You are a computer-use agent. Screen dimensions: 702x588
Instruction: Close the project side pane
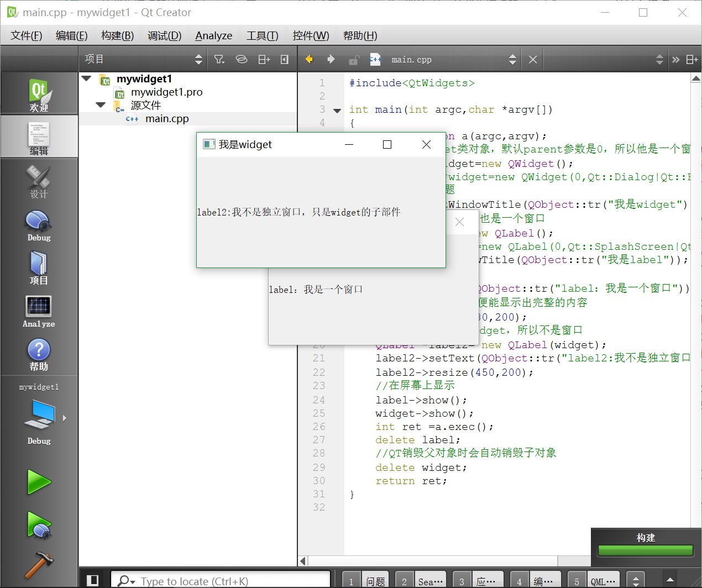tap(285, 59)
